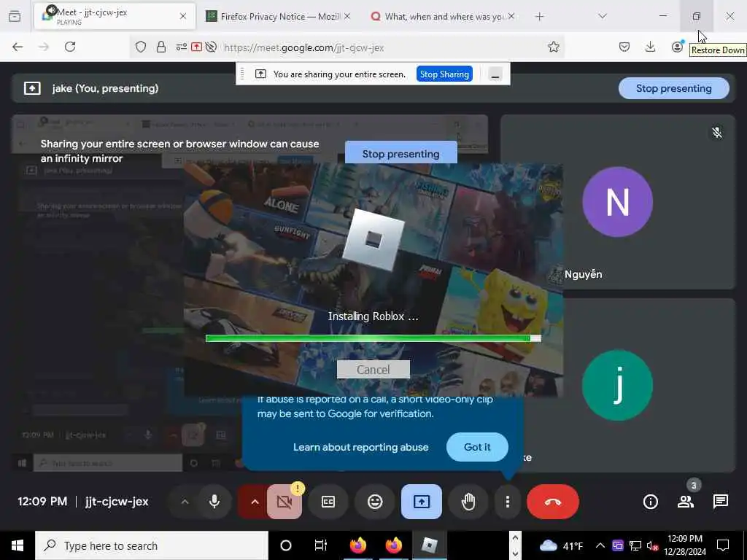747x560 pixels.
Task: Click Stop presenting over the shared preview
Action: click(x=400, y=153)
